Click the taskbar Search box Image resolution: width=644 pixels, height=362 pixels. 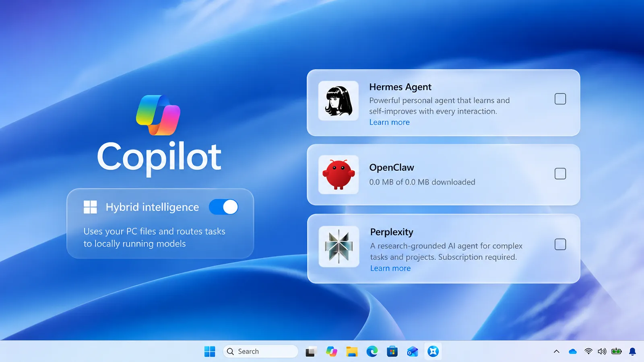pyautogui.click(x=260, y=352)
